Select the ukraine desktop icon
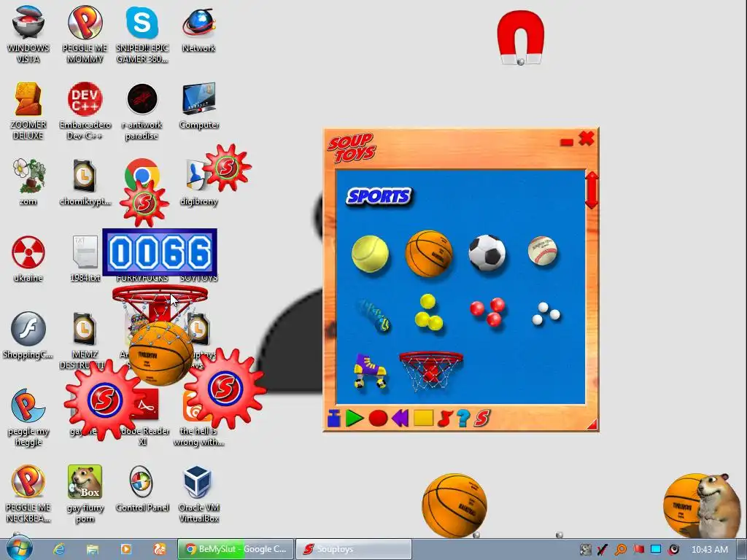The width and height of the screenshot is (747, 560). click(x=28, y=259)
